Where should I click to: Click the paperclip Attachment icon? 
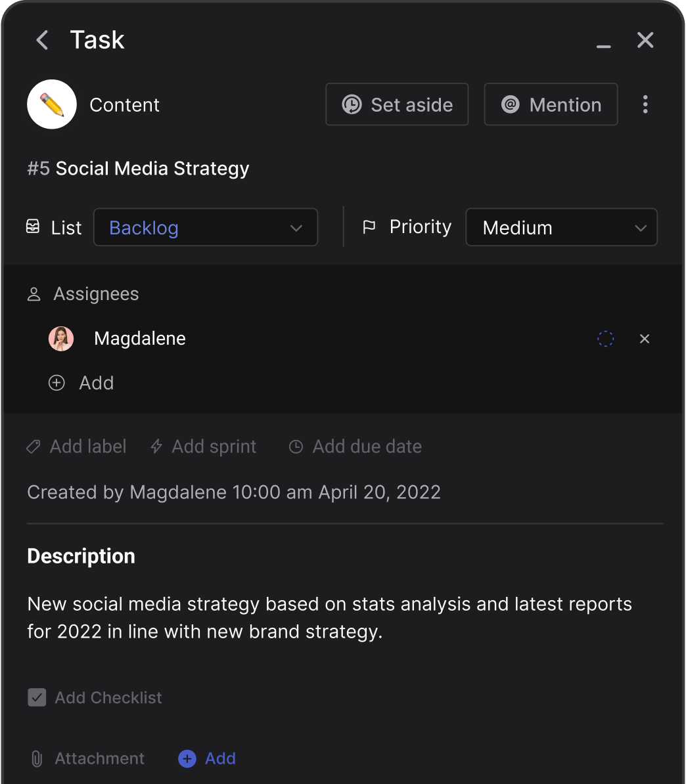[37, 759]
